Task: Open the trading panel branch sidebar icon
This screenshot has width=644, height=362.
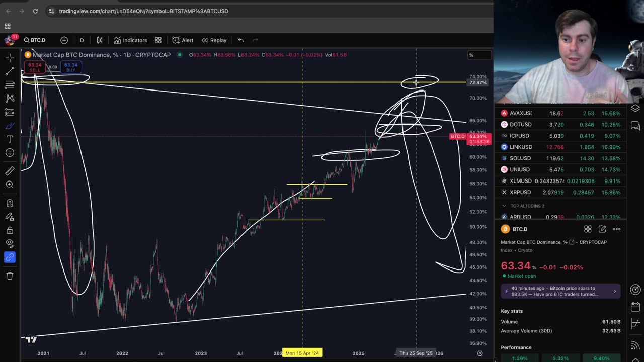Action: point(635,324)
